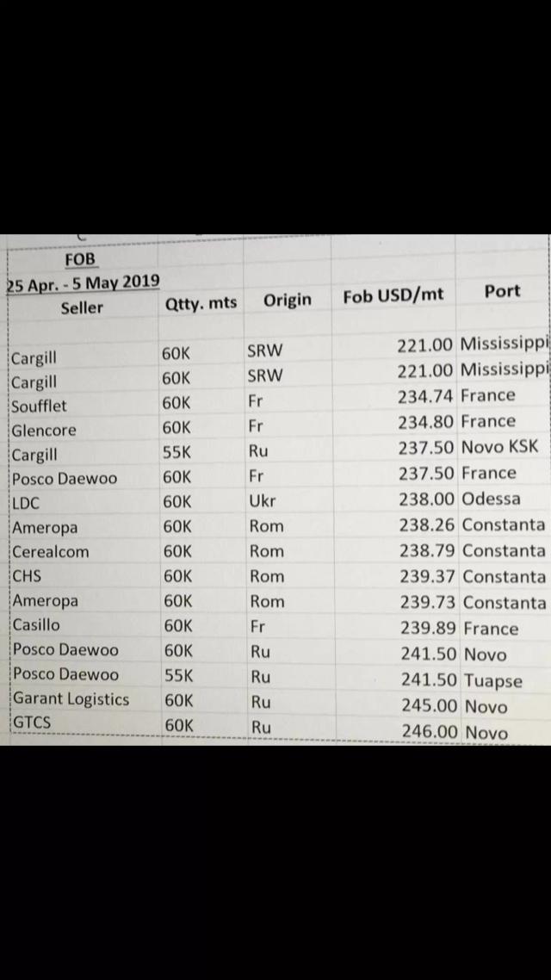Click the Seller column header
The width and height of the screenshot is (551, 980).
82,307
